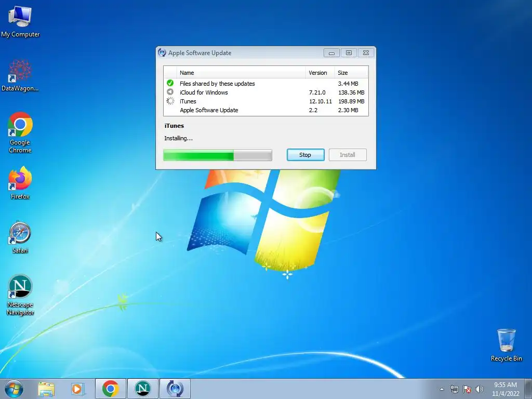Open the Safari desktop shortcut
The width and height of the screenshot is (532, 399).
pyautogui.click(x=20, y=237)
